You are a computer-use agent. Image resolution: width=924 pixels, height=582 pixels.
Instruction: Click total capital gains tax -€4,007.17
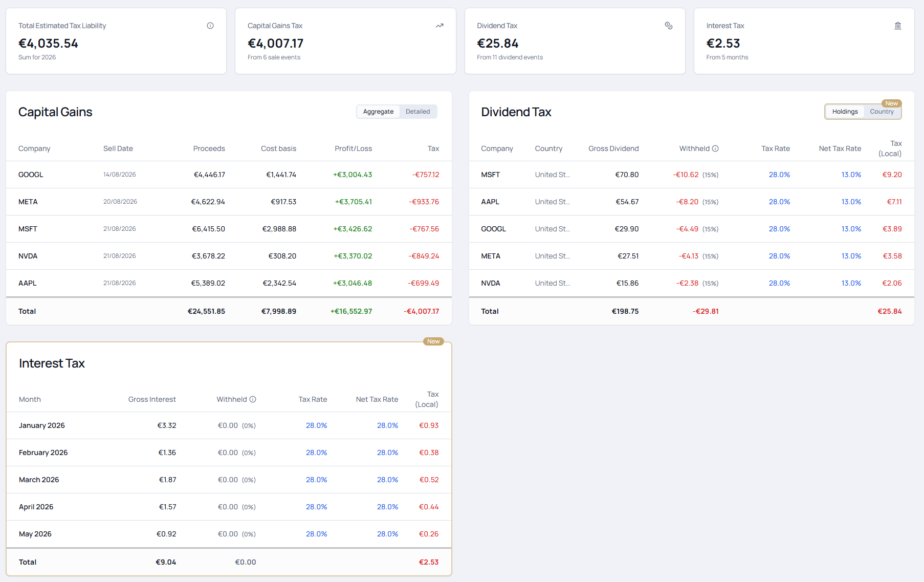pos(422,311)
